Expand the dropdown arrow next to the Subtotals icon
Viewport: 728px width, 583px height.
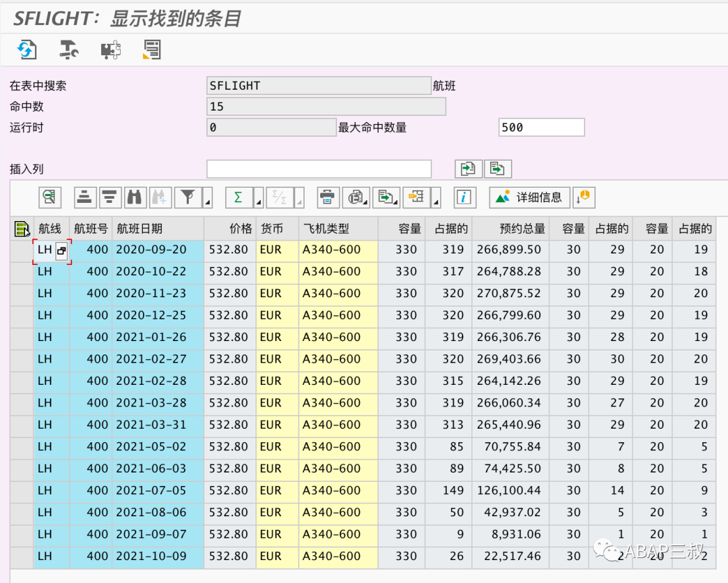pos(299,197)
